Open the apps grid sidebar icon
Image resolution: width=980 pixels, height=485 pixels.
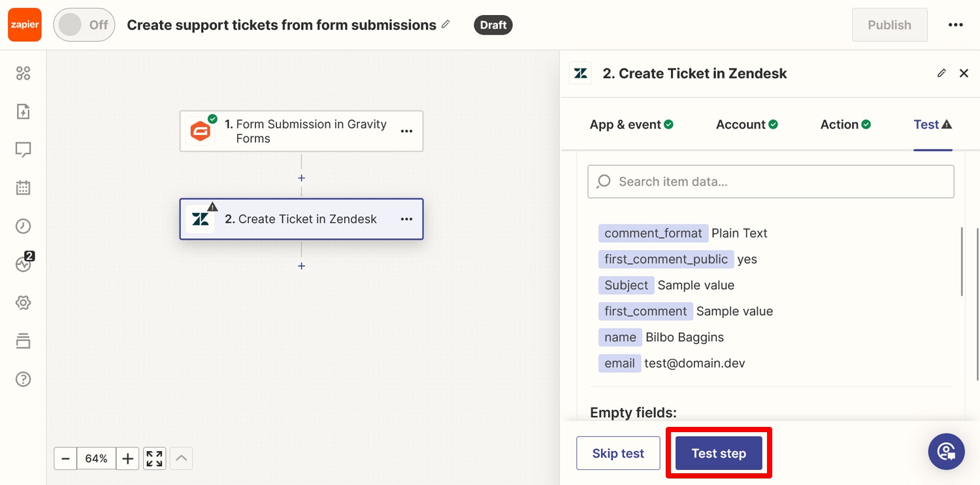(x=23, y=73)
